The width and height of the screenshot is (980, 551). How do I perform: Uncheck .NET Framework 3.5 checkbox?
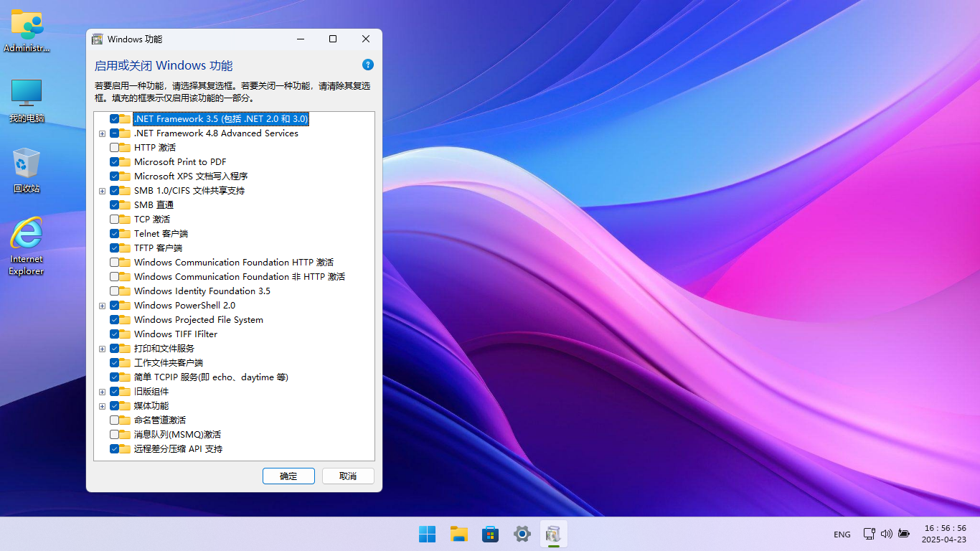tap(114, 118)
